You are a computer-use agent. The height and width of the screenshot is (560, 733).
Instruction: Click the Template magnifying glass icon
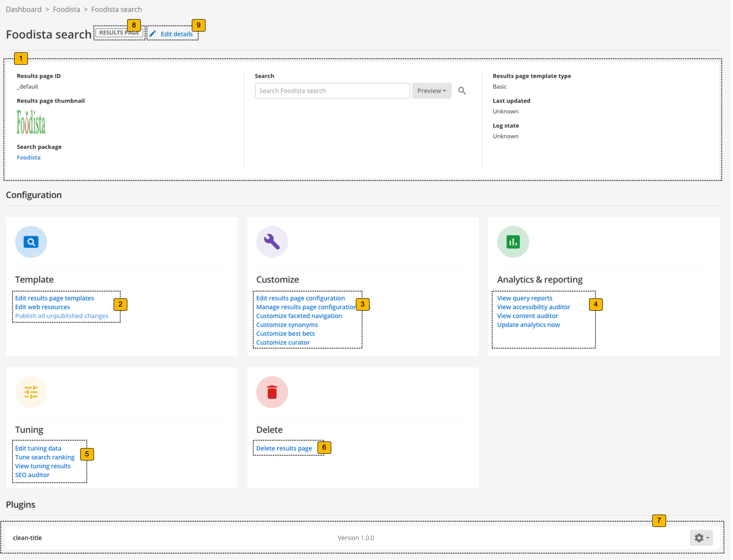tap(31, 242)
